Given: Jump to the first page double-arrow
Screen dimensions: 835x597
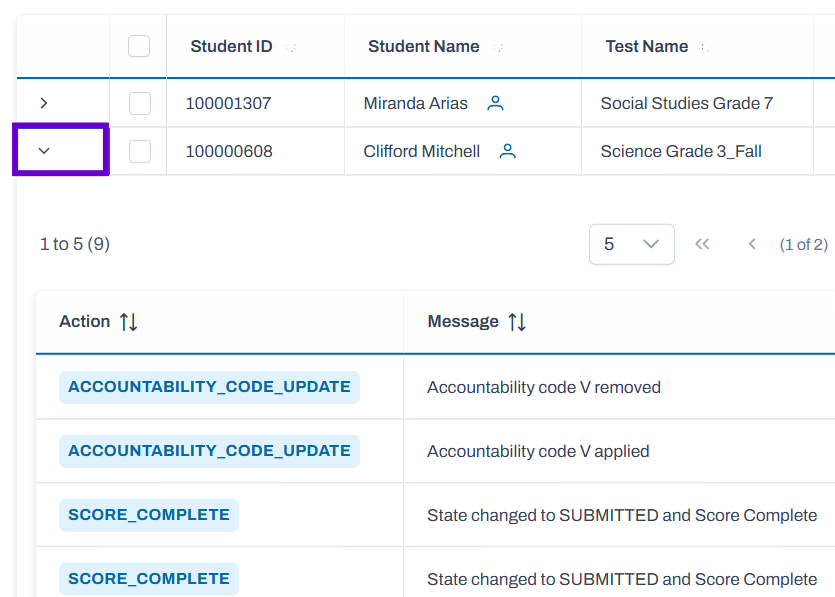Looking at the screenshot, I should point(702,244).
